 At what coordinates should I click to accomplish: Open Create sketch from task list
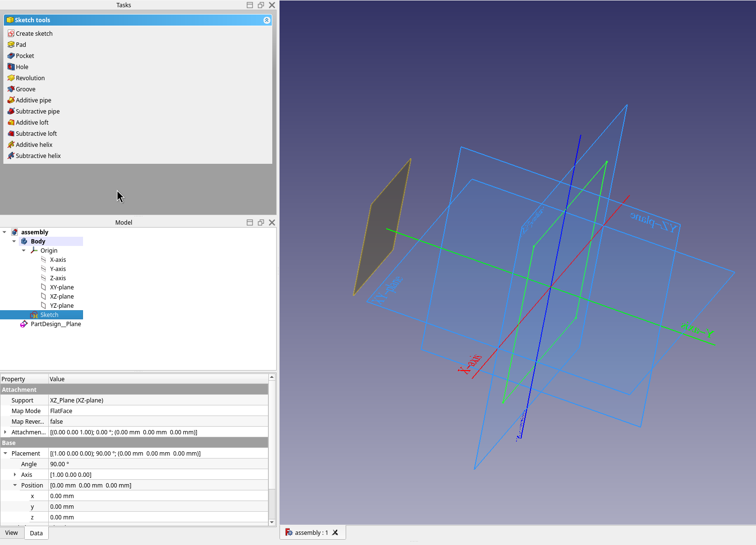pyautogui.click(x=34, y=33)
